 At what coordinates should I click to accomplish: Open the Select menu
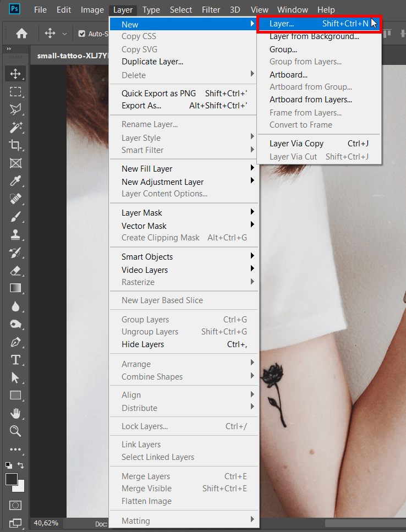click(x=181, y=10)
